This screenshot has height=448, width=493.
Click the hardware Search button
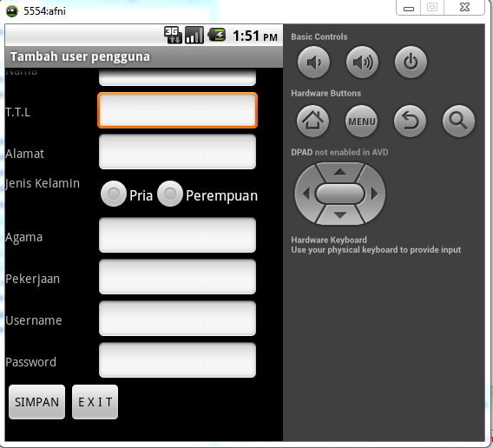(x=458, y=122)
